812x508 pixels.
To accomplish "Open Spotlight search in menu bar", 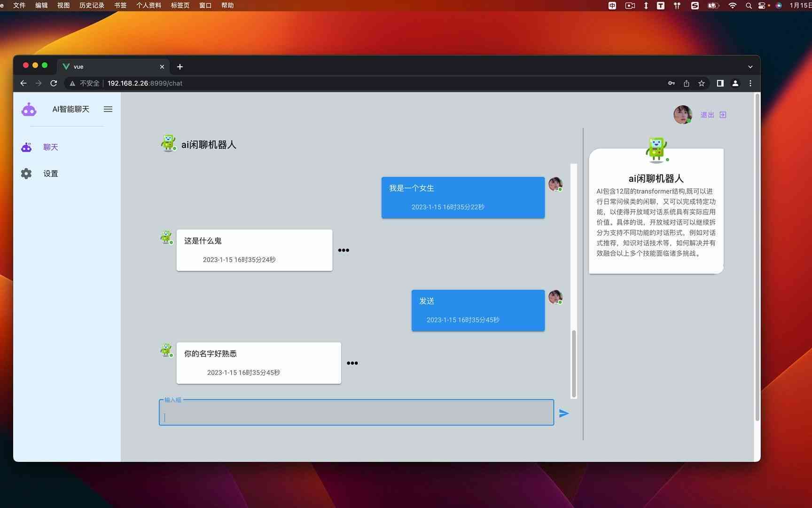I will 748,5.
